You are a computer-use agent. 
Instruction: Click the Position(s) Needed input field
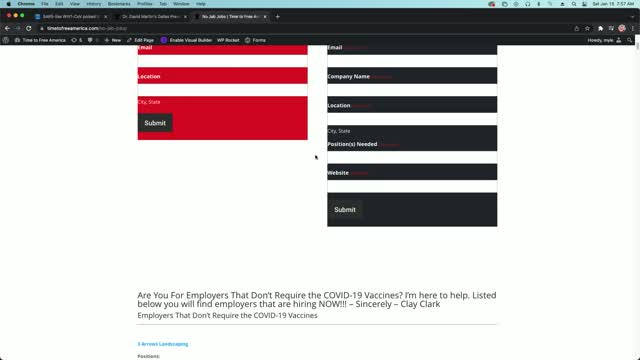412,157
